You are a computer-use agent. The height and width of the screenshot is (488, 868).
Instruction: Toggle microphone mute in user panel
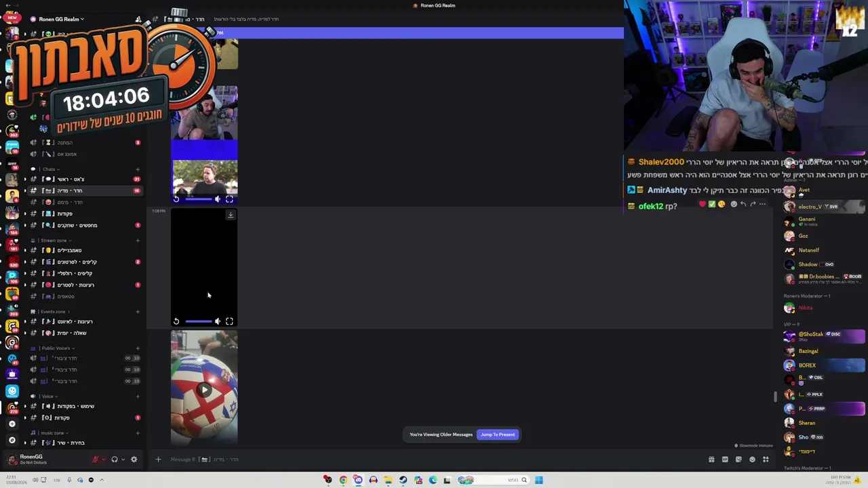click(x=96, y=460)
